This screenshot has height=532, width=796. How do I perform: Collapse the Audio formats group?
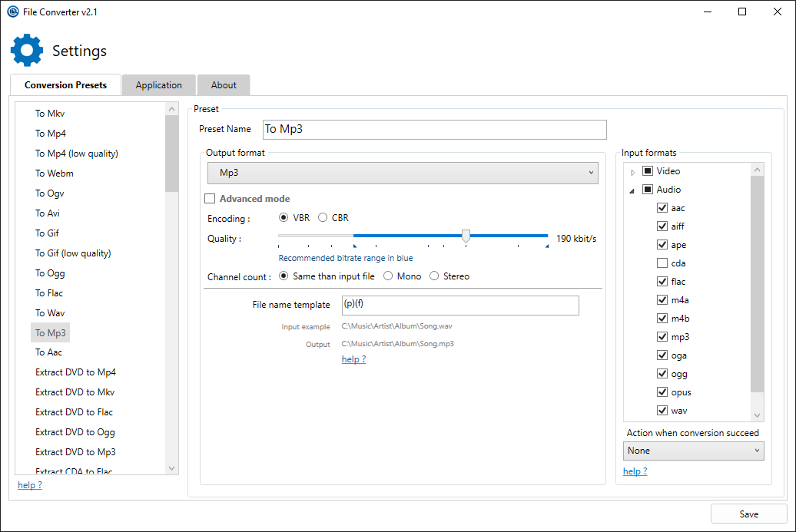click(x=633, y=189)
